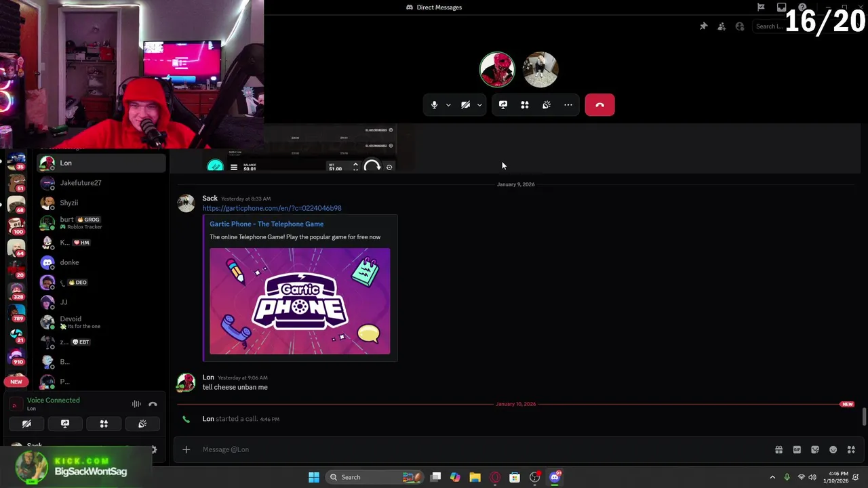
Task: Disconnect from voice in sidebar panel
Action: tap(153, 404)
